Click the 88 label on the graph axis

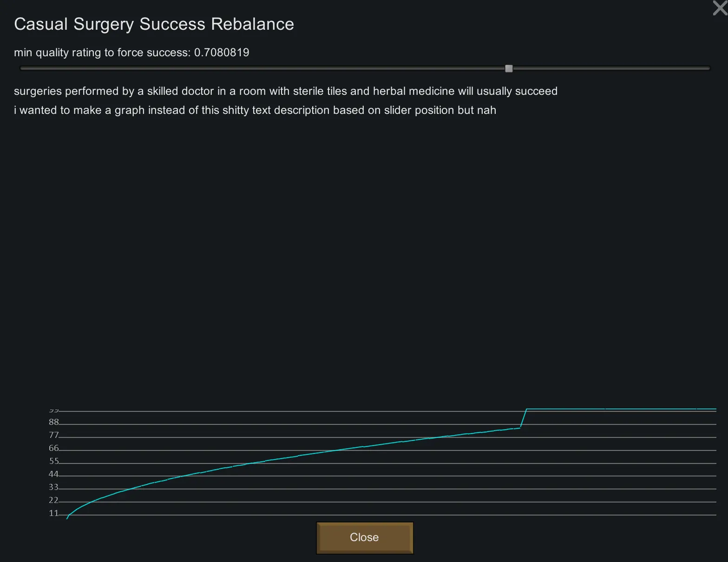coord(54,422)
